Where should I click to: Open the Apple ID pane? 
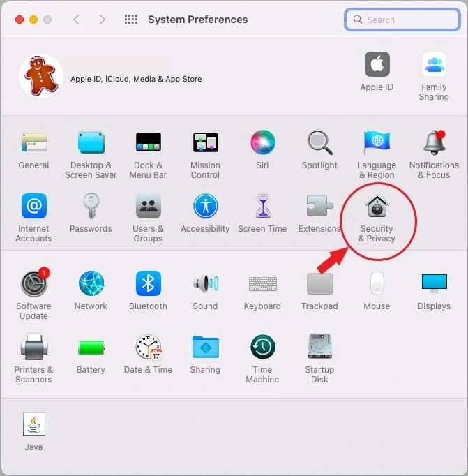[x=377, y=64]
